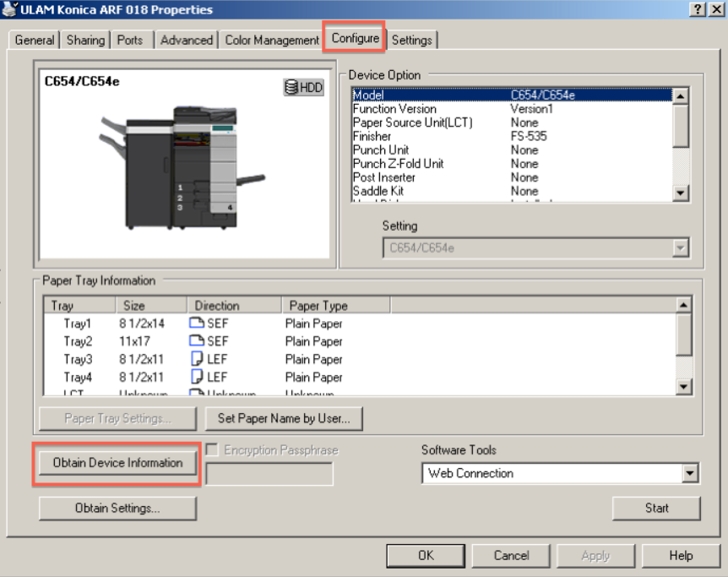The image size is (728, 577).
Task: Click the Paper Tray list scroll-down arrow
Action: (x=683, y=386)
